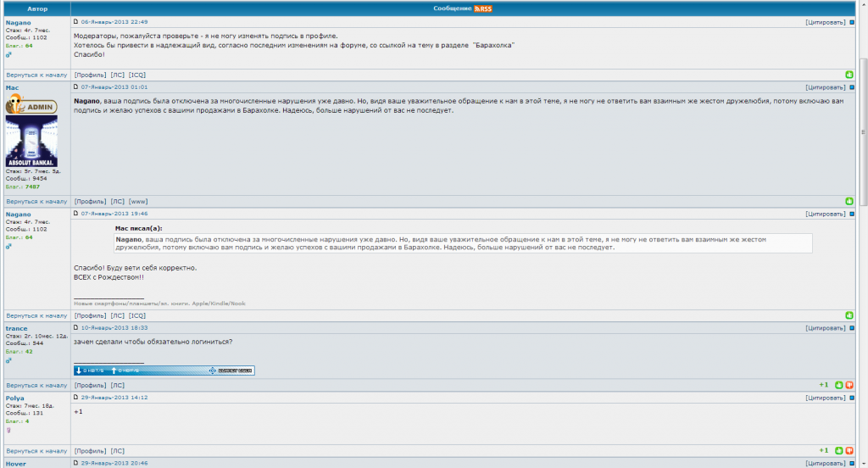Click 'Вернуться к началу' under trance's post

36,386
